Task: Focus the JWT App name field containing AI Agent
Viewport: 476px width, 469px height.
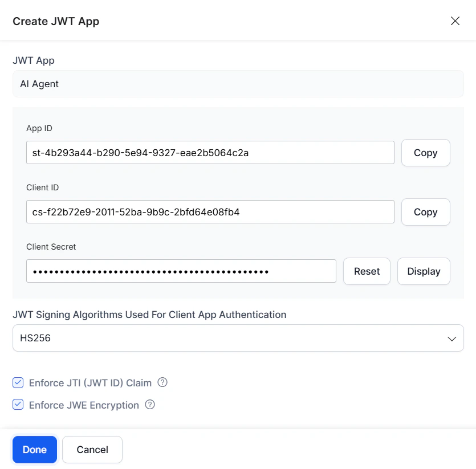Action: [x=238, y=84]
